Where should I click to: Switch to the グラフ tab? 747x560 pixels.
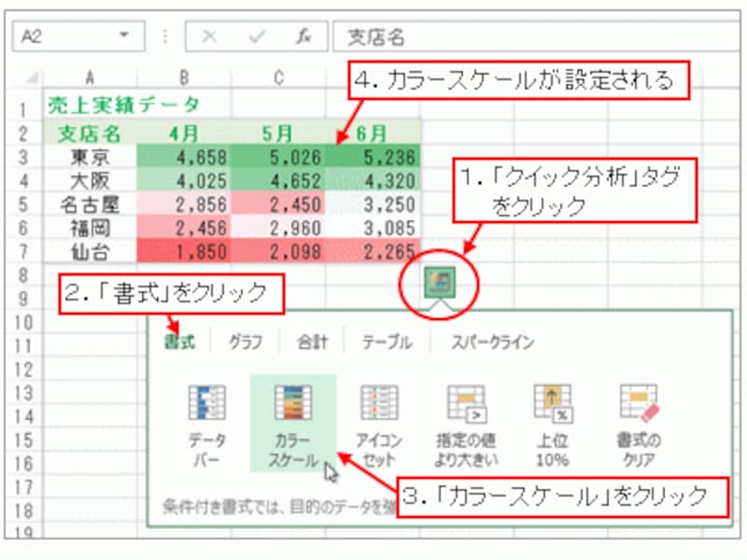pos(246,342)
